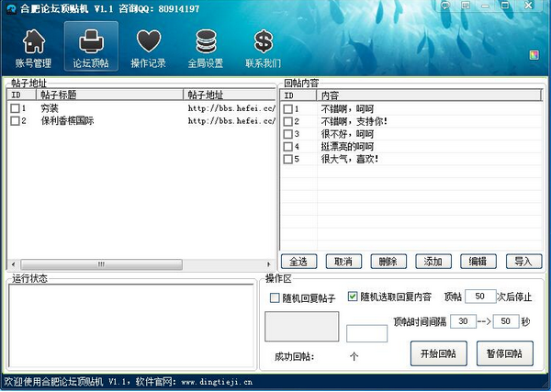Select reply text 很大气，喜欢!
Image resolution: width=551 pixels, height=392 pixels.
point(350,159)
